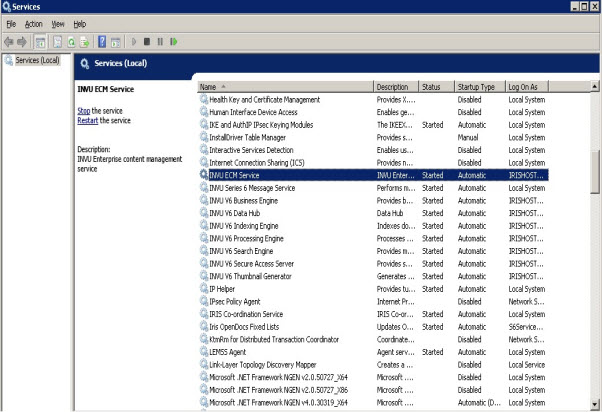Click the Restart Service green icon
The image size is (602, 412).
click(174, 41)
